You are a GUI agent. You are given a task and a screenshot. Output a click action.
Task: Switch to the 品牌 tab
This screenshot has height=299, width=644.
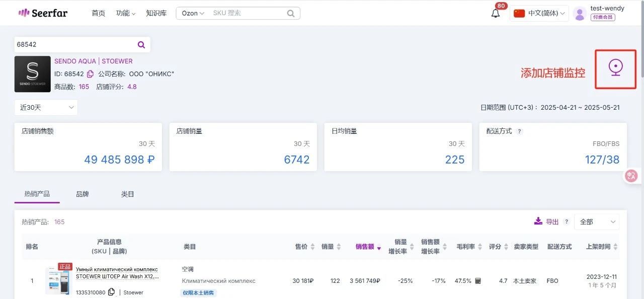[83, 194]
